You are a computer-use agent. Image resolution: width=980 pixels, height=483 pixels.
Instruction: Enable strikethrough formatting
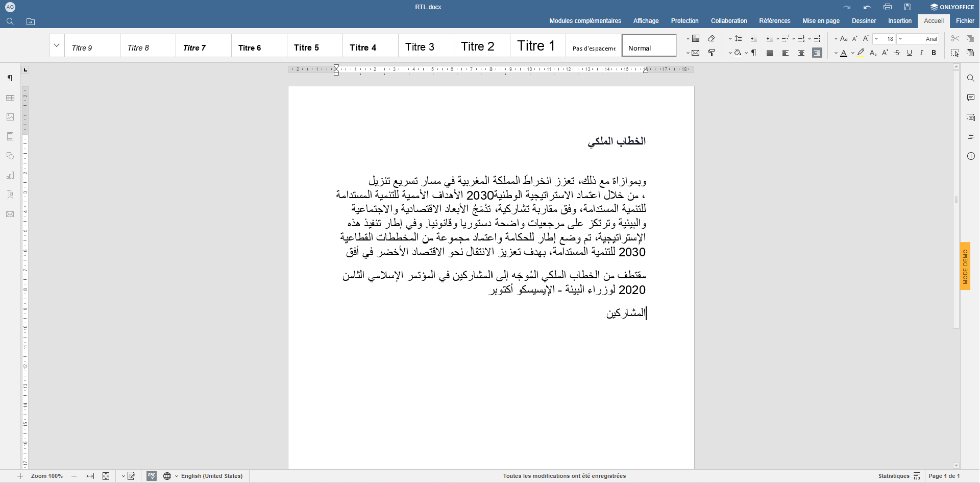click(x=897, y=53)
